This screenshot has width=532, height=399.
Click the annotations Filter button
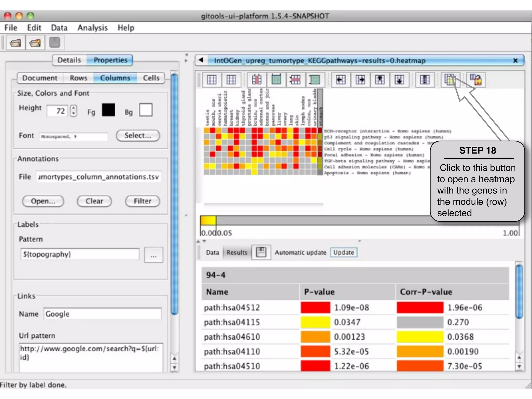[x=142, y=201]
